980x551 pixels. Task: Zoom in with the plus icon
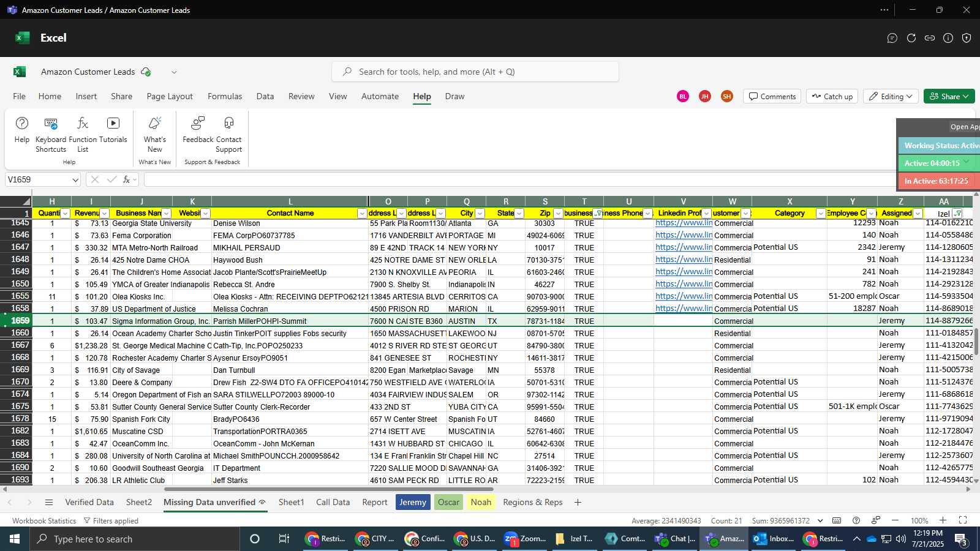pos(943,520)
